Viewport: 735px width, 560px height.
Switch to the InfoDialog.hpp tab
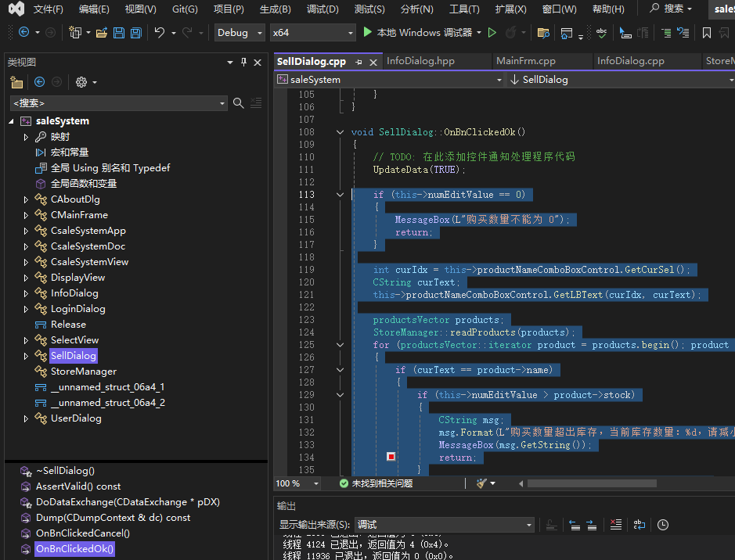tap(420, 61)
